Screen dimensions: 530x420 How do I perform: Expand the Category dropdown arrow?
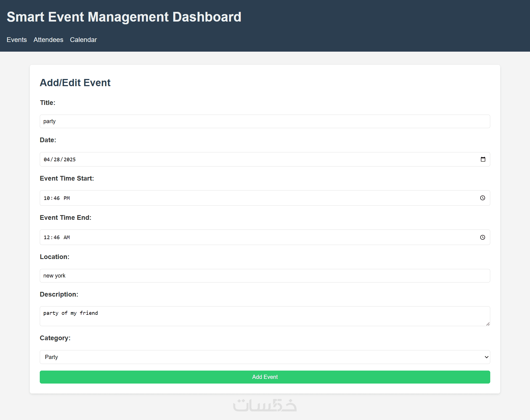(x=486, y=357)
